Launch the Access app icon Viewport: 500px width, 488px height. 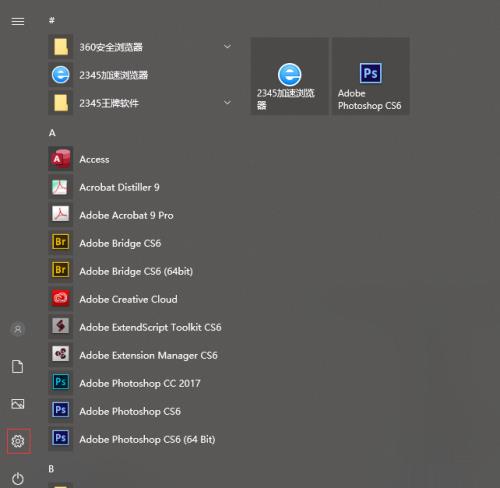[61, 159]
